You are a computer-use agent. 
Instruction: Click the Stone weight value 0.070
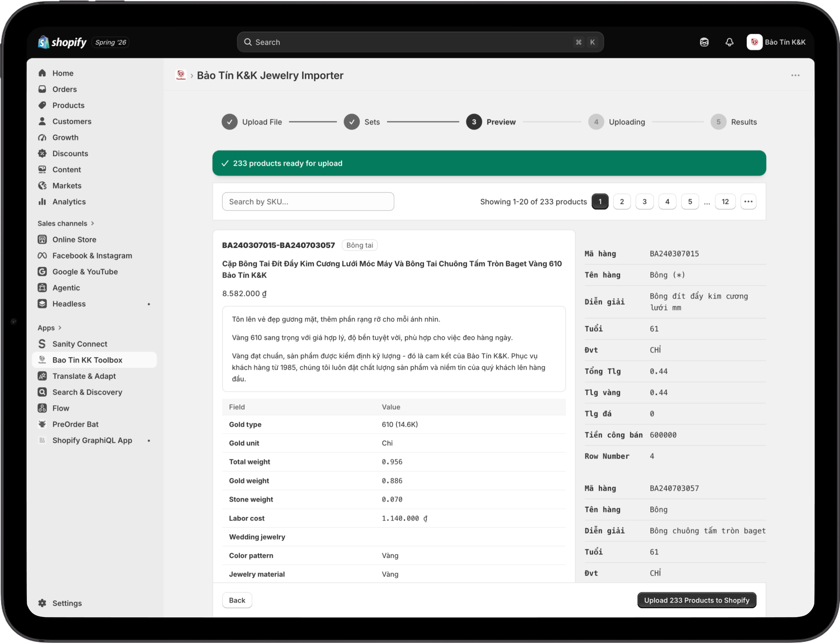point(392,499)
